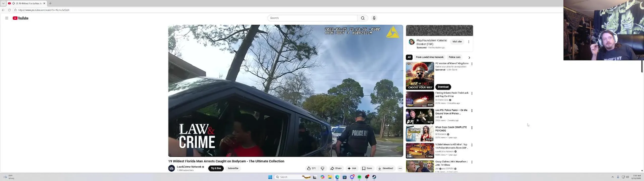644x181 pixels.
Task: Download the video via Download button
Action: pos(385,168)
